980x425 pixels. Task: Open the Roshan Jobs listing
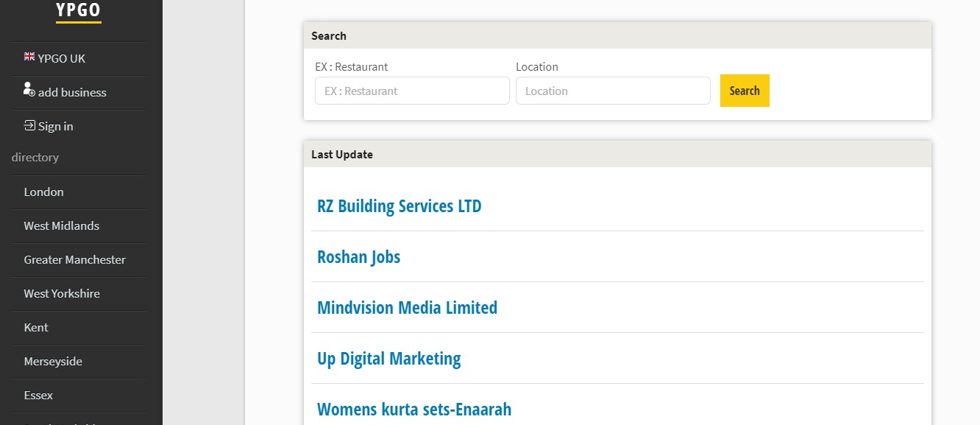pos(358,257)
